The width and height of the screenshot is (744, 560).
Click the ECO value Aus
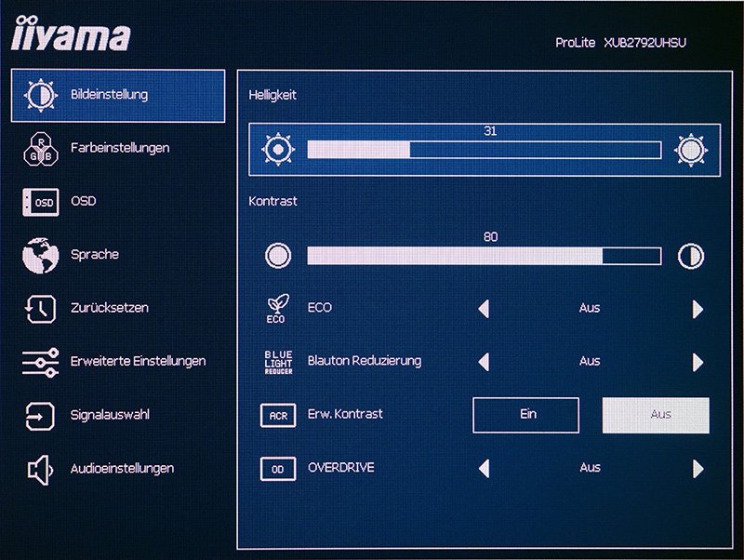590,309
